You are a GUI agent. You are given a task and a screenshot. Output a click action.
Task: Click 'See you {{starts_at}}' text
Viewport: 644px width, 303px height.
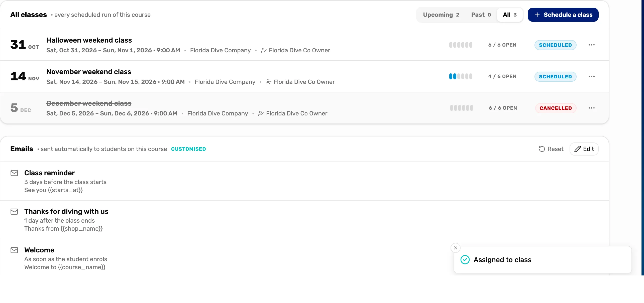pyautogui.click(x=53, y=190)
